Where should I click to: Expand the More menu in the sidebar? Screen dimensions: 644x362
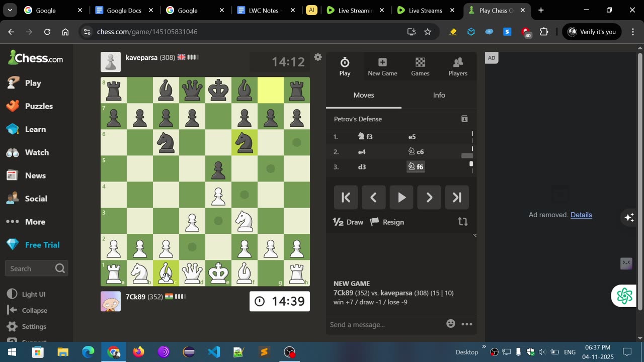click(36, 222)
